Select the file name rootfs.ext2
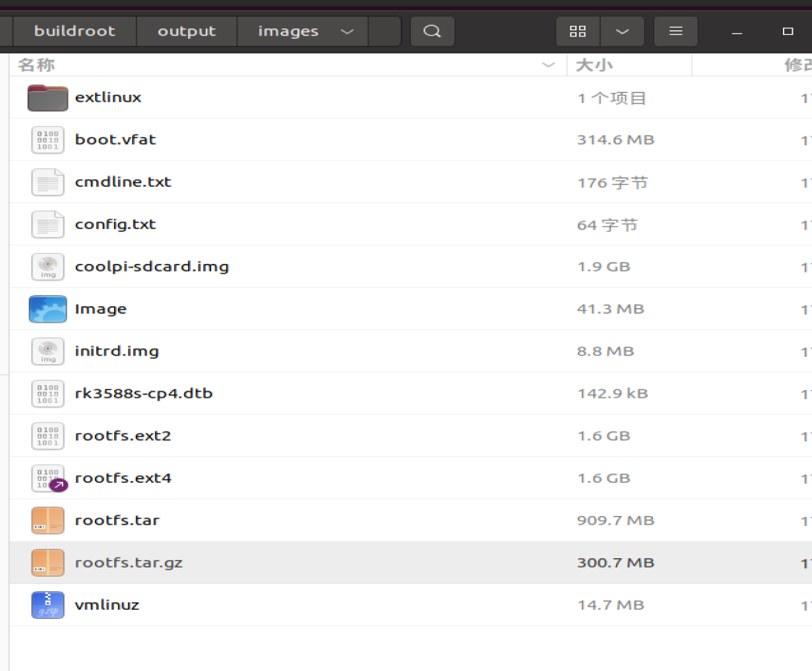 click(x=123, y=435)
